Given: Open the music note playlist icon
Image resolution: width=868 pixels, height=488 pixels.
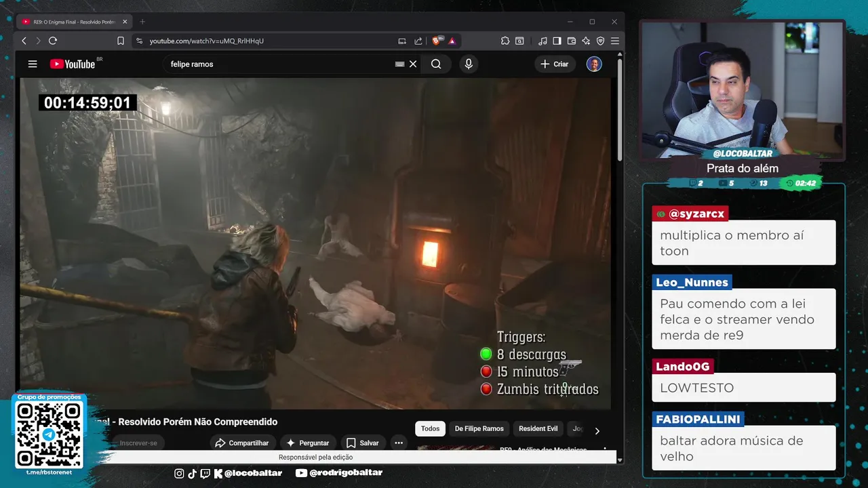Looking at the screenshot, I should coord(542,41).
